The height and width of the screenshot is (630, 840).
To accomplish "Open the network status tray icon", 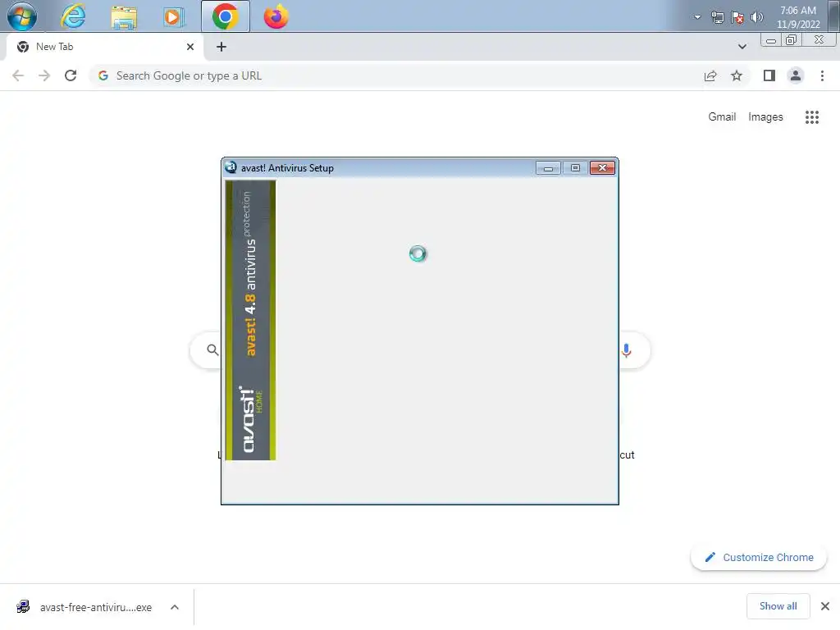I will (x=717, y=17).
